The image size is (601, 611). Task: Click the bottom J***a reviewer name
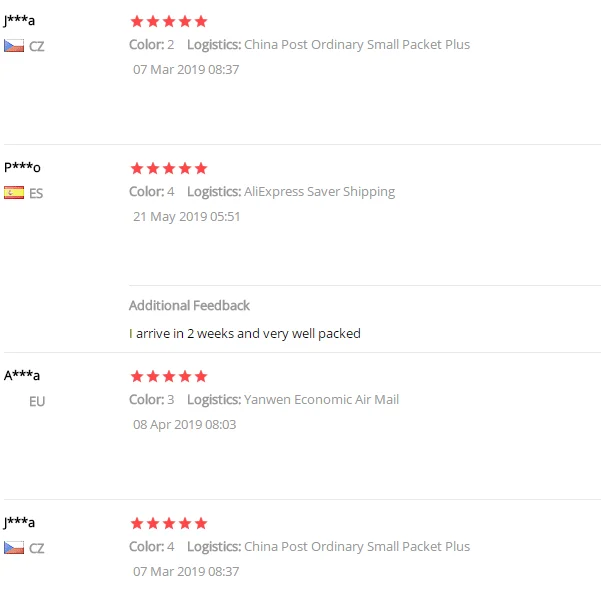tap(19, 523)
